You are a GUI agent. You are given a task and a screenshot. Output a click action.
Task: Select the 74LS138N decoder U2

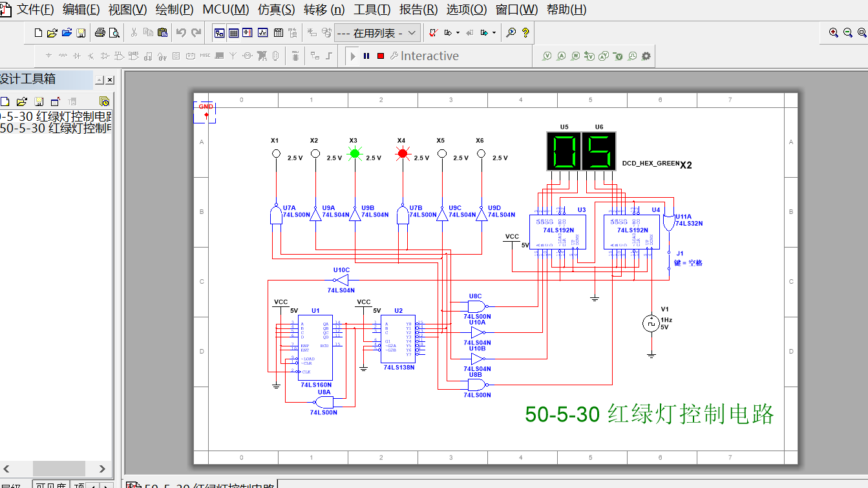(x=398, y=339)
